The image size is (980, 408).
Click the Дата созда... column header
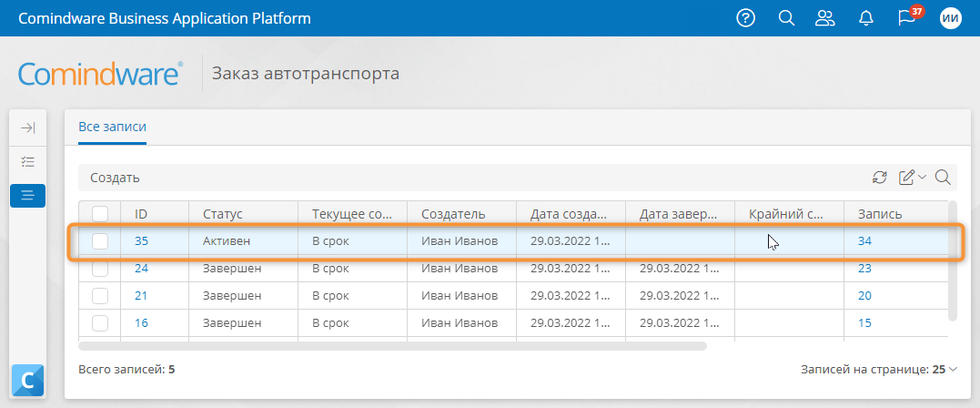571,214
